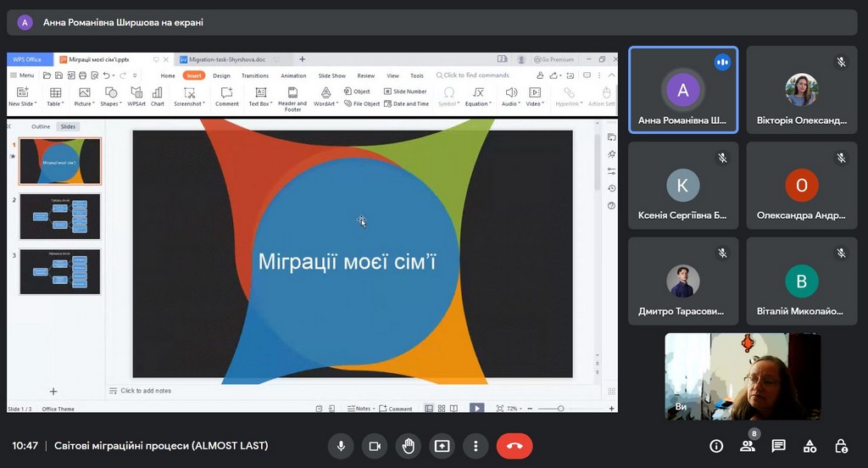The height and width of the screenshot is (468, 868).
Task: Leave the call with red hang-up button
Action: (x=514, y=446)
